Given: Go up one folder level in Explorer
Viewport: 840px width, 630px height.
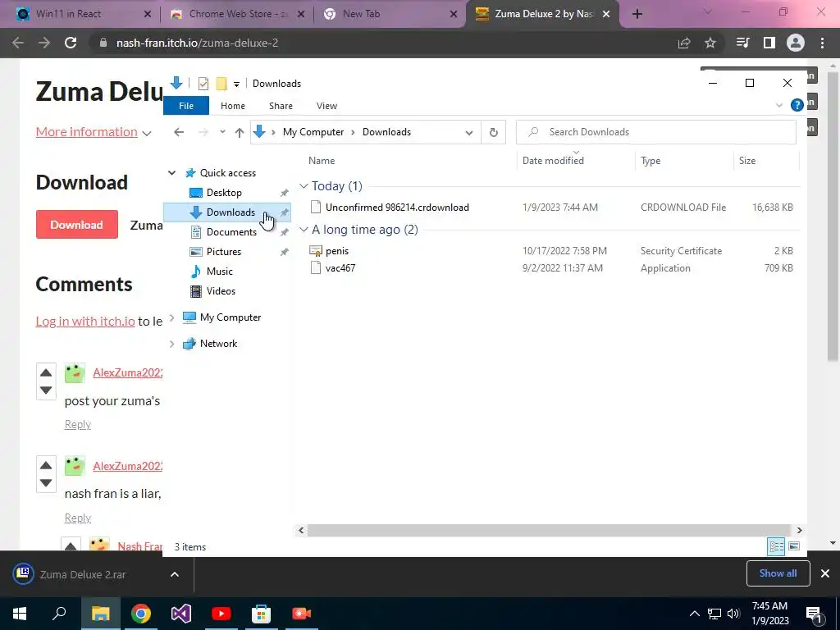Looking at the screenshot, I should point(240,132).
